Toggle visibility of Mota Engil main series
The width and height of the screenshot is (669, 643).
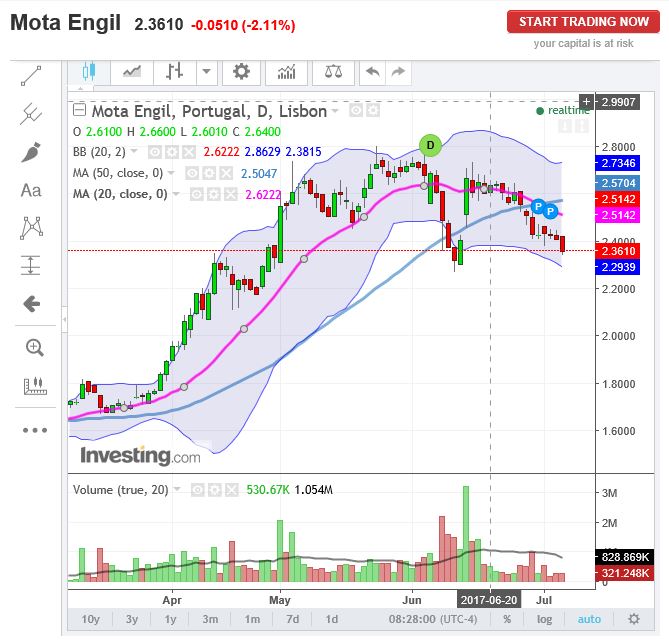coord(356,111)
